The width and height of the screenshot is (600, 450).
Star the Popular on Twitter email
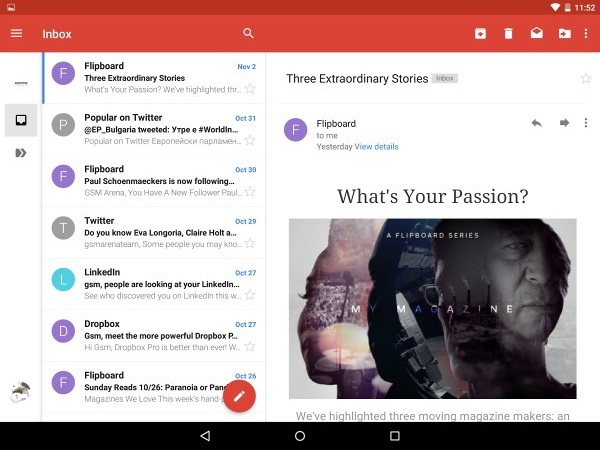tap(250, 140)
